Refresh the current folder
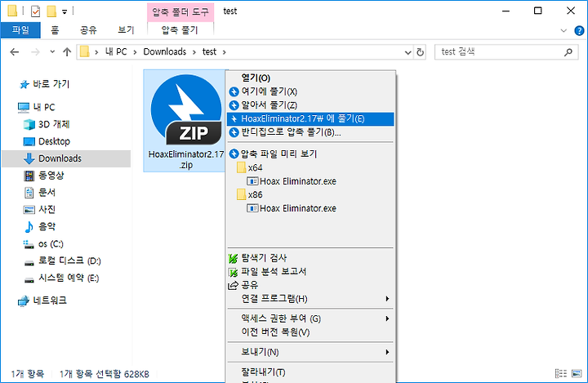The width and height of the screenshot is (588, 383). [421, 52]
